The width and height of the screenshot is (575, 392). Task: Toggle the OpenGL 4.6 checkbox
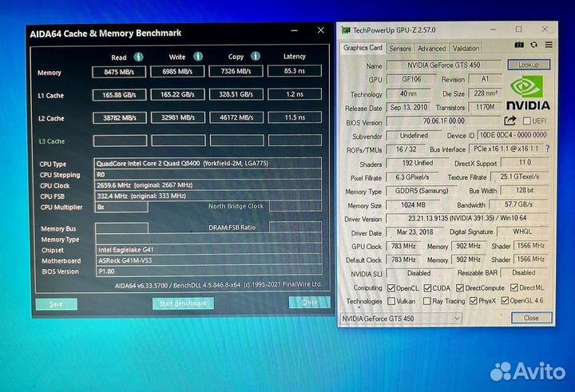(x=505, y=300)
